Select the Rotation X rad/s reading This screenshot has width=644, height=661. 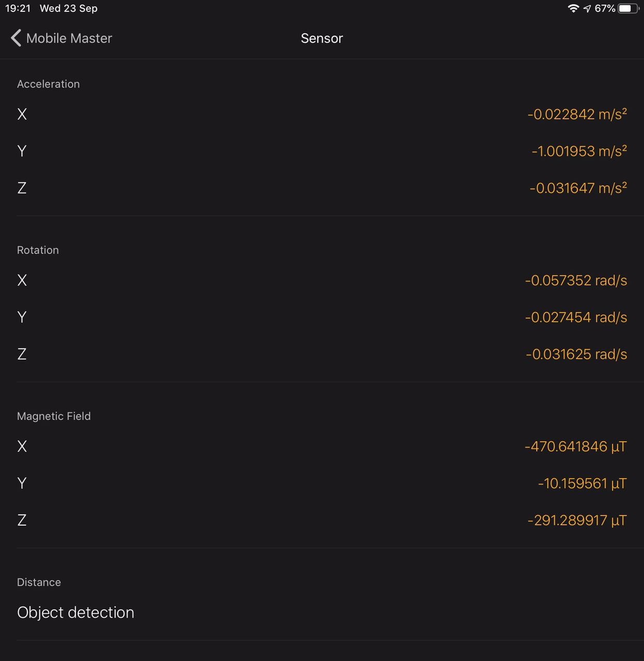click(x=576, y=280)
